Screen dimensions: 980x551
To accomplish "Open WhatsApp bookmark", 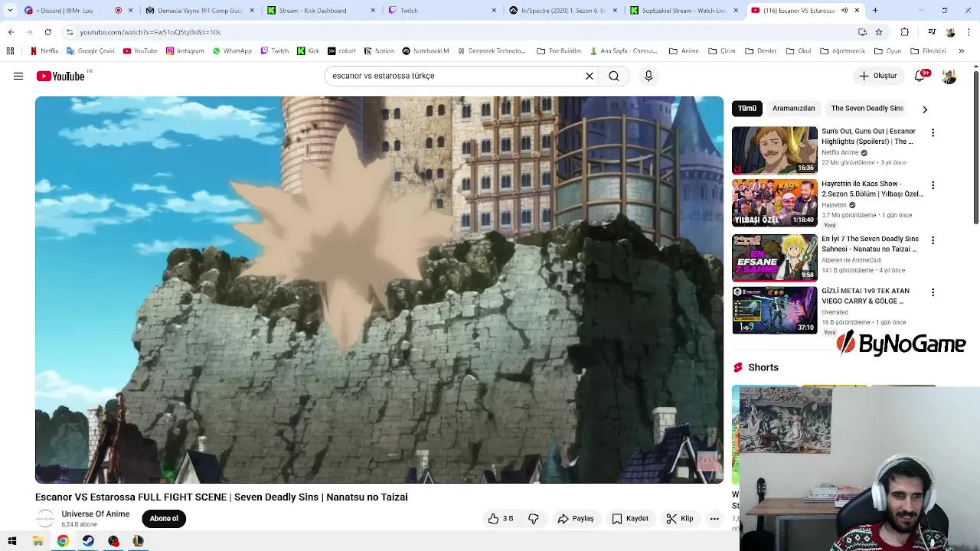I will pos(232,51).
